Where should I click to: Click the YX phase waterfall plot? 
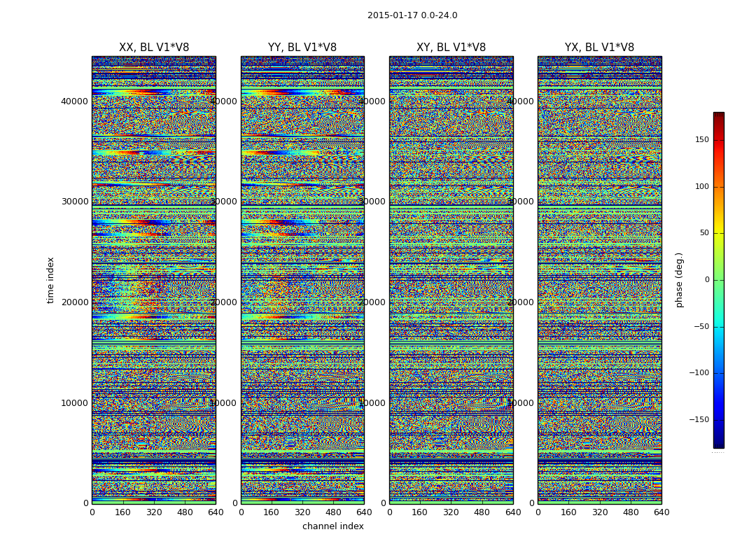pyautogui.click(x=599, y=280)
